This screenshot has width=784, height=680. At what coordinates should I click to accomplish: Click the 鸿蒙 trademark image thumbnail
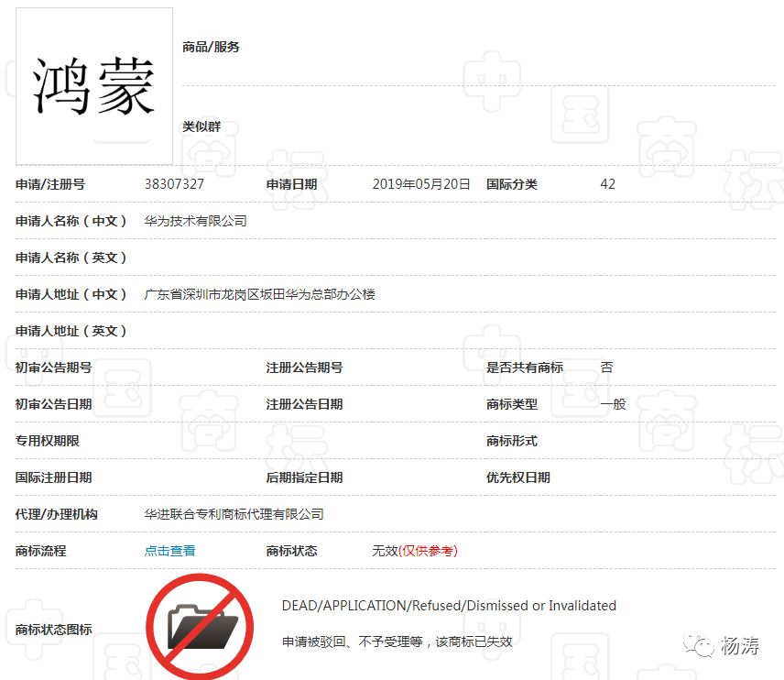click(94, 86)
